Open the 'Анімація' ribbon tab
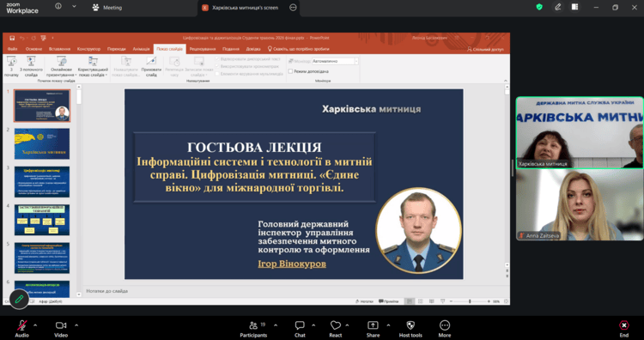This screenshot has height=340, width=644. click(142, 49)
